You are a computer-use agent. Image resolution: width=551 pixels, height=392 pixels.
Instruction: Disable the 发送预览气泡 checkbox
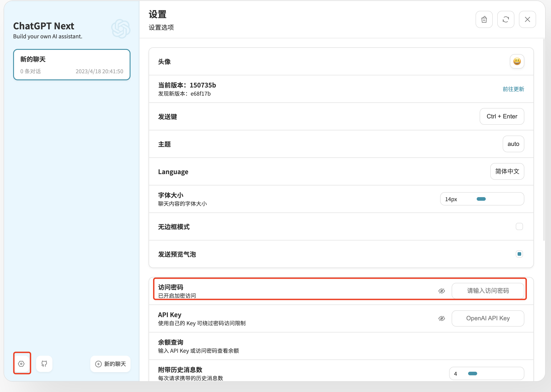tap(519, 254)
